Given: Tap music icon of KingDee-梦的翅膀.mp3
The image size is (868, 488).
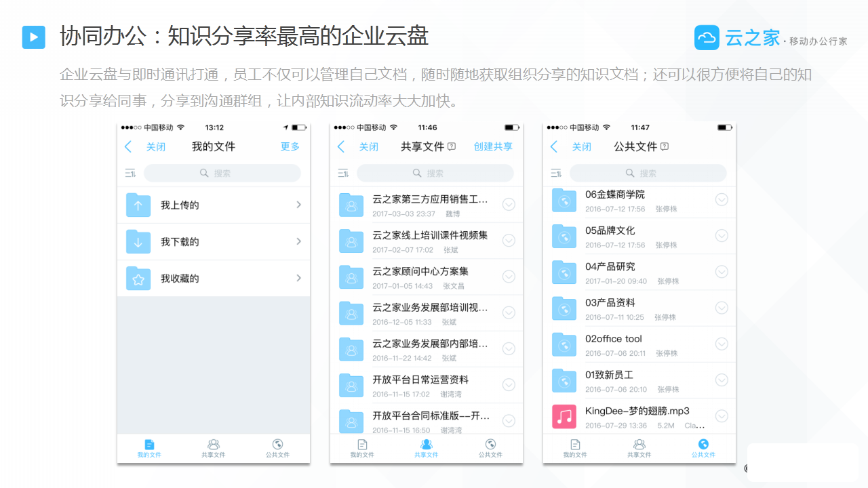Looking at the screenshot, I should tap(564, 416).
